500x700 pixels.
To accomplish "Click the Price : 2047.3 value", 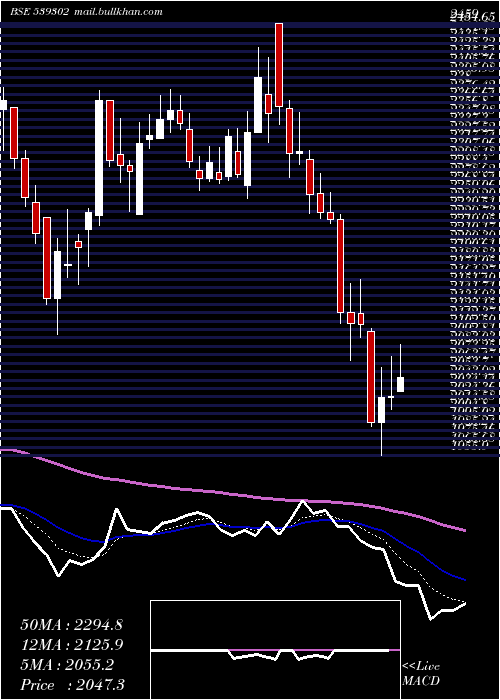I will (72, 685).
